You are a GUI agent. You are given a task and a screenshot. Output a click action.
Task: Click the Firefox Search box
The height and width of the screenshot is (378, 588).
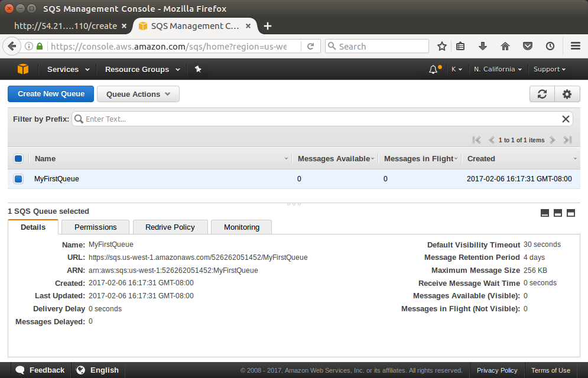377,47
